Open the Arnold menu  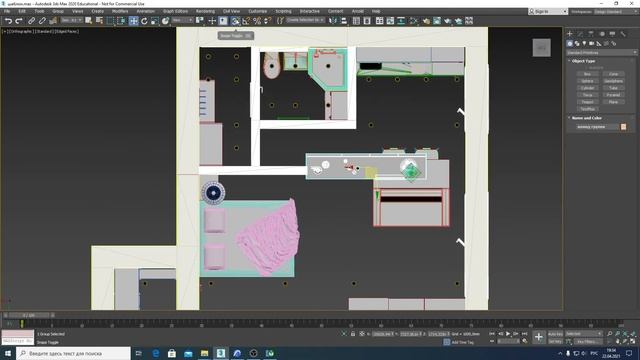358,11
